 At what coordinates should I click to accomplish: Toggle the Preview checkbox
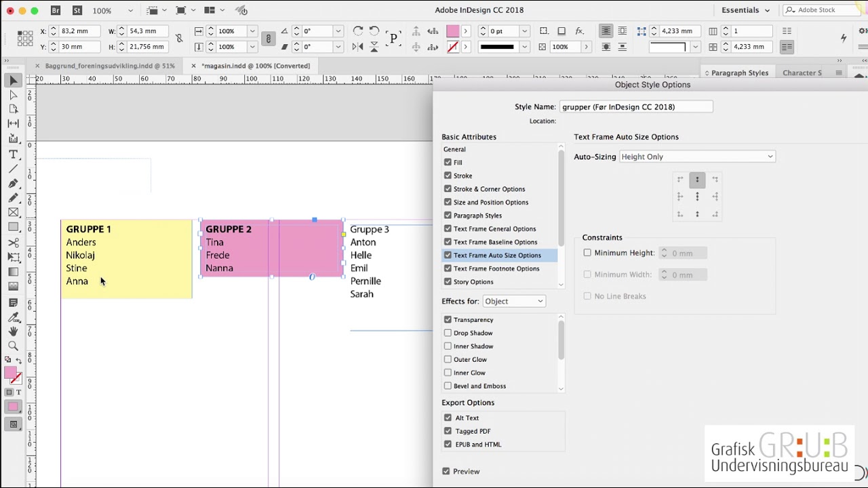point(446,471)
